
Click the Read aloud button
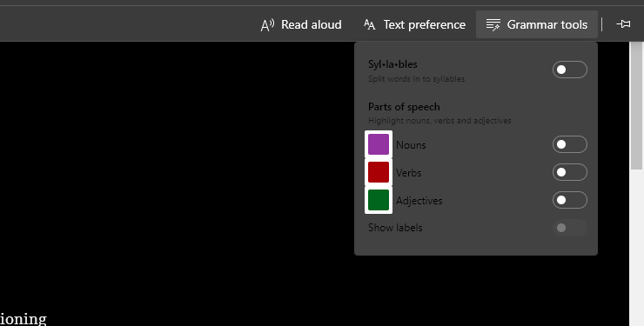pos(301,24)
